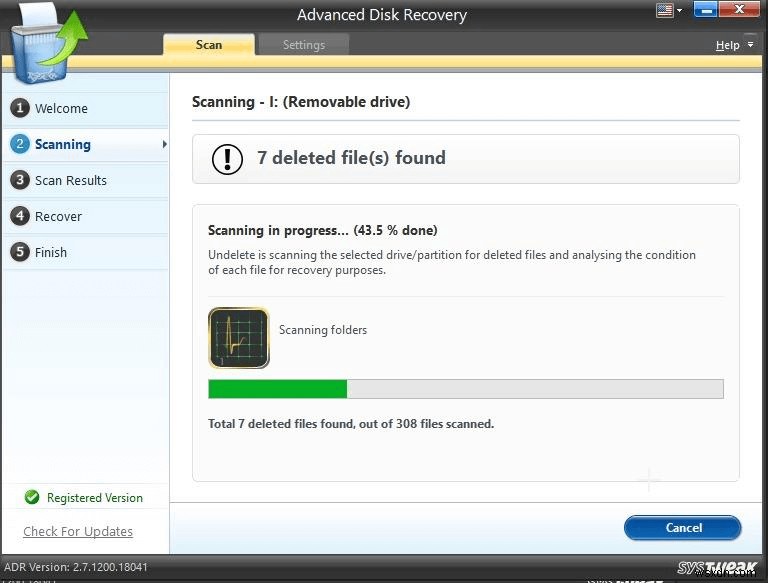Click the 'Scanning - I: (Removable drive)' heading
768x583 pixels.
click(301, 102)
